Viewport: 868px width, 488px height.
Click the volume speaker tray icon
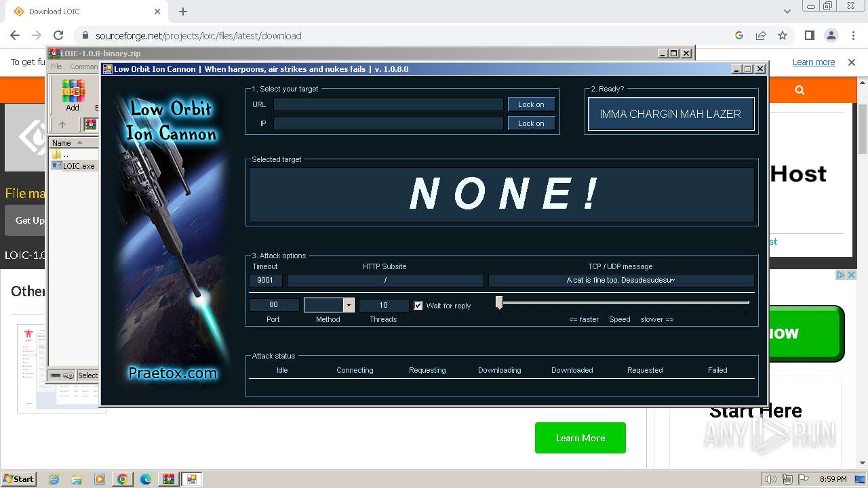coord(771,479)
